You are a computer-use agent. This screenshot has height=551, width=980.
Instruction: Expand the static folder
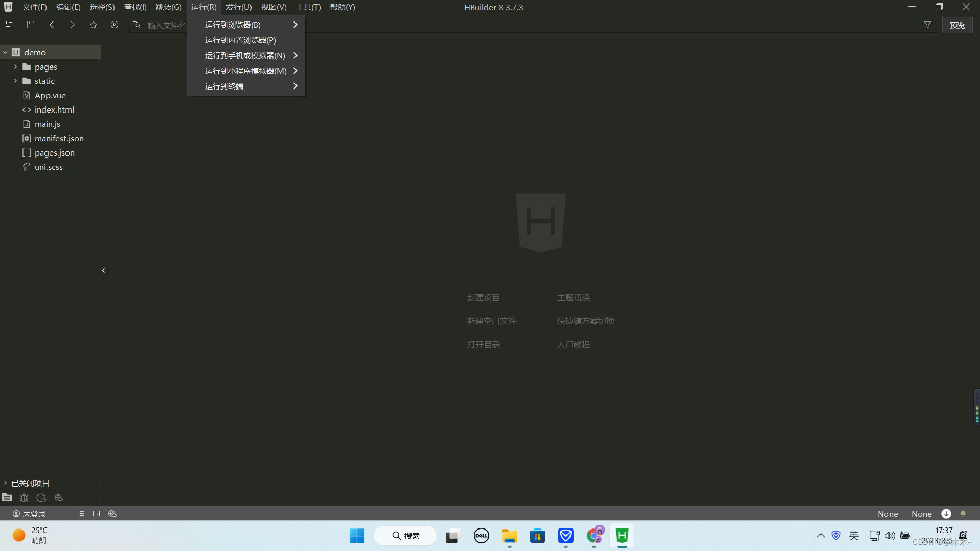pos(15,81)
